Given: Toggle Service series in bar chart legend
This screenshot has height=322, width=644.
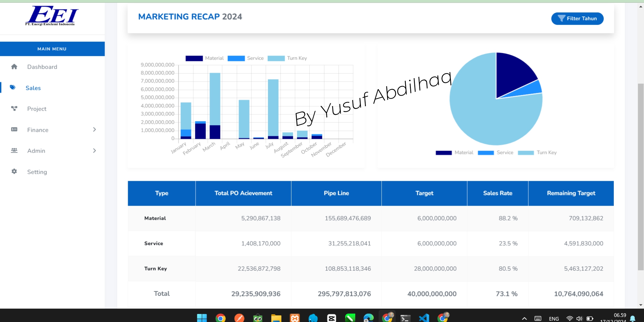Looking at the screenshot, I should [246, 58].
